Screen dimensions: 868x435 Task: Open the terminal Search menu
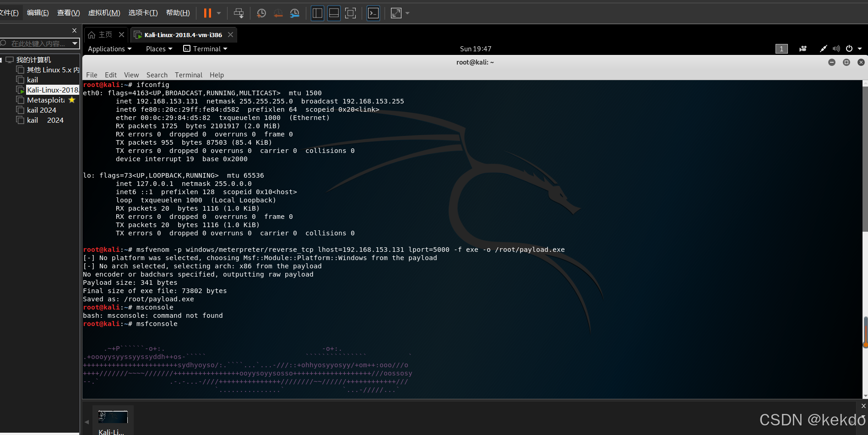157,75
